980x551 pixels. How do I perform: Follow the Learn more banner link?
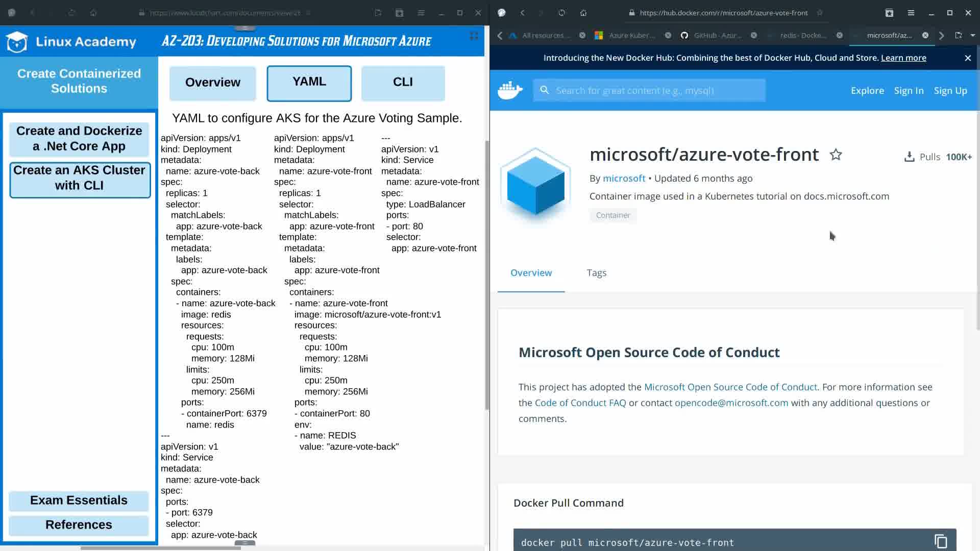pos(903,58)
